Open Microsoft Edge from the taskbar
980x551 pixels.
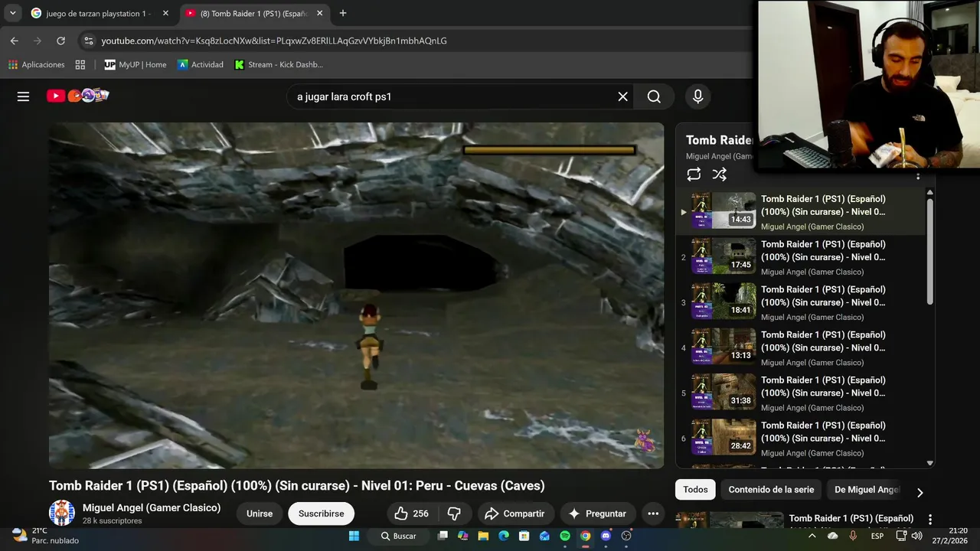[504, 536]
